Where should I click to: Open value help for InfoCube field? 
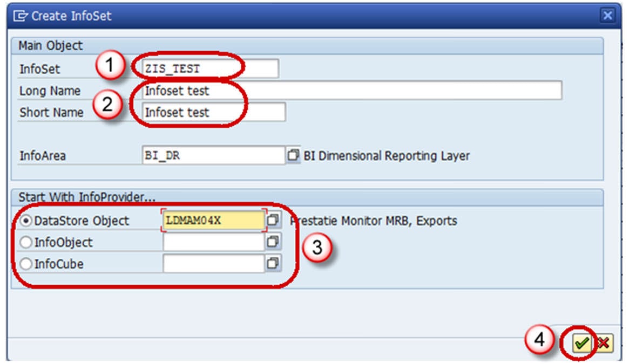coord(273,263)
